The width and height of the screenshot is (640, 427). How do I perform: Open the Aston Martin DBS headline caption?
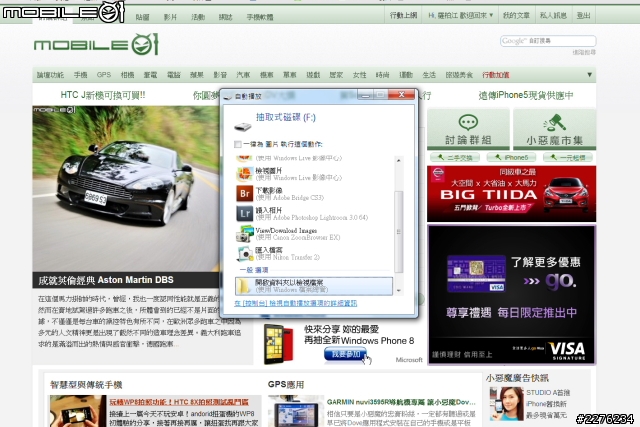106,280
